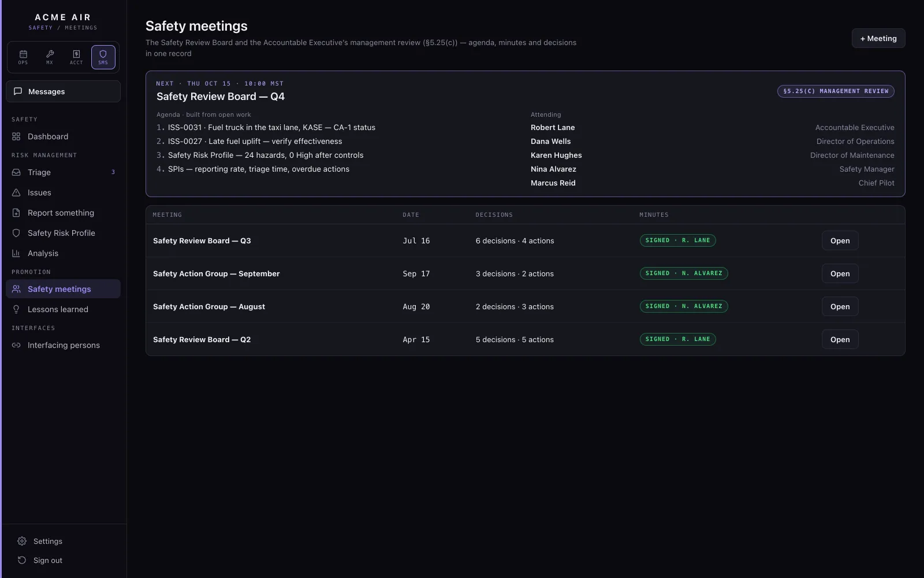Open the Safety Action Group September meeting
This screenshot has width=924, height=578.
(840, 273)
